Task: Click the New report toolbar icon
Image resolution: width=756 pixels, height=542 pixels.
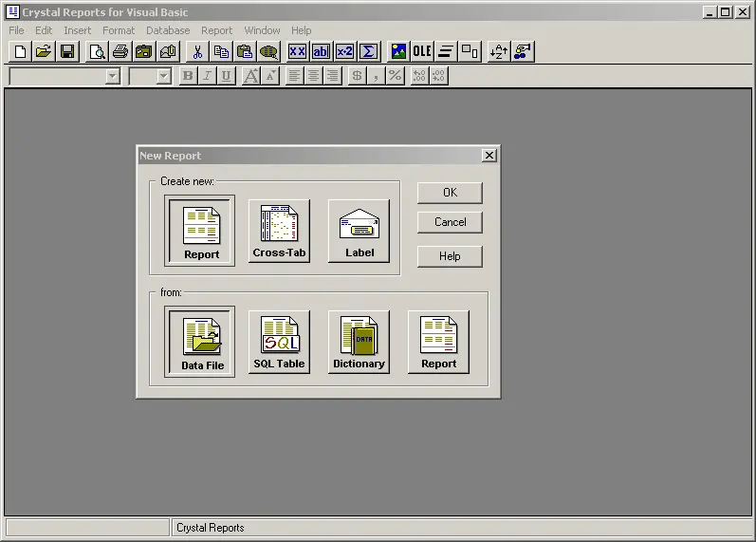Action: point(20,51)
